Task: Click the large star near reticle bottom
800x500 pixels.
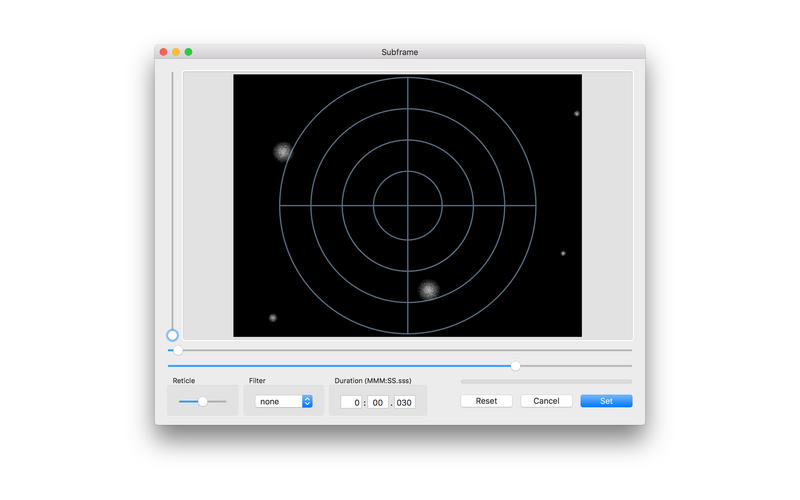Action: click(x=428, y=289)
